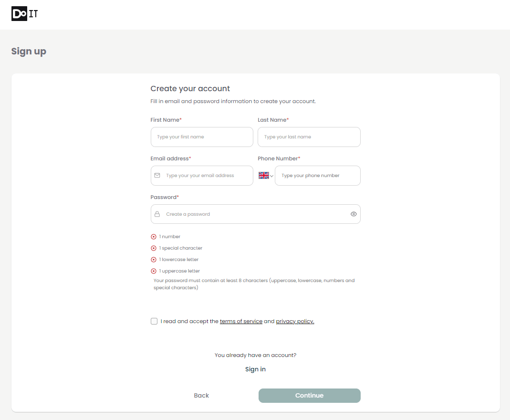Click the UK flag icon
Screen dimensions: 510x420
click(264, 176)
